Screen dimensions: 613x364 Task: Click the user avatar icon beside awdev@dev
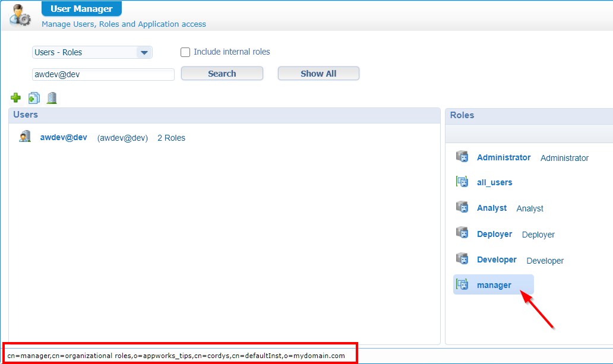coord(25,137)
